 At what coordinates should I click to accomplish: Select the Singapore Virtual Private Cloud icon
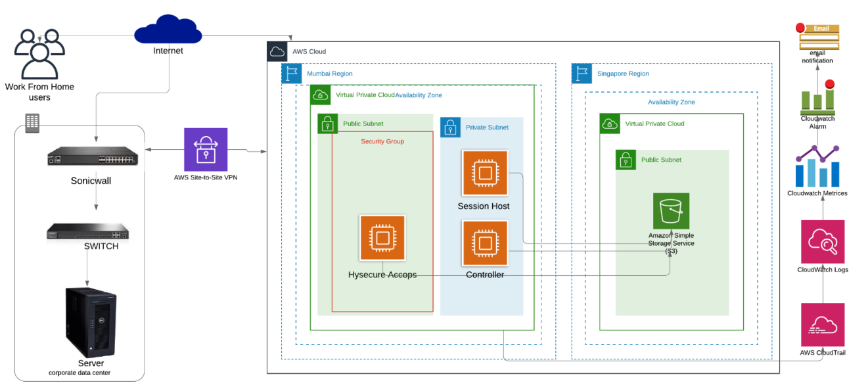tap(610, 124)
